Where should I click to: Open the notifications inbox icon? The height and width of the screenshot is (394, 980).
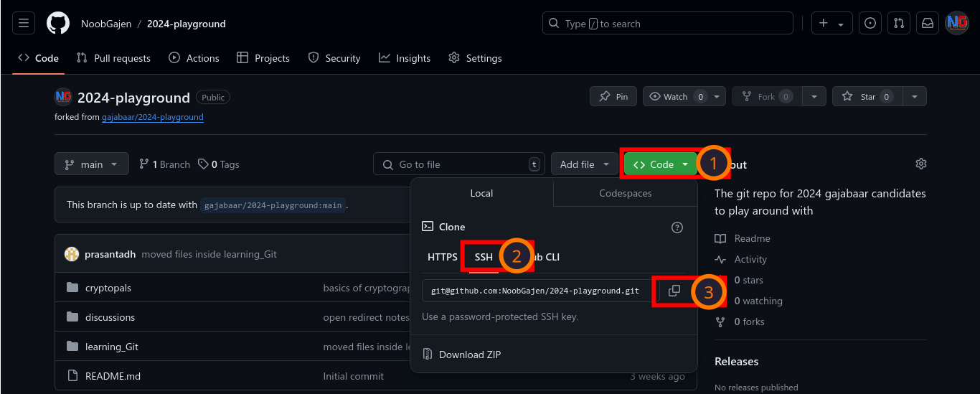928,24
